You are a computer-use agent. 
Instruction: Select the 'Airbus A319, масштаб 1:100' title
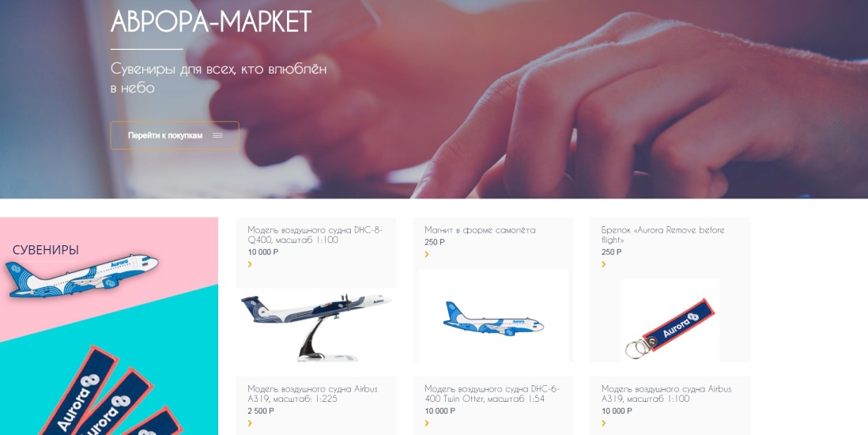point(666,394)
